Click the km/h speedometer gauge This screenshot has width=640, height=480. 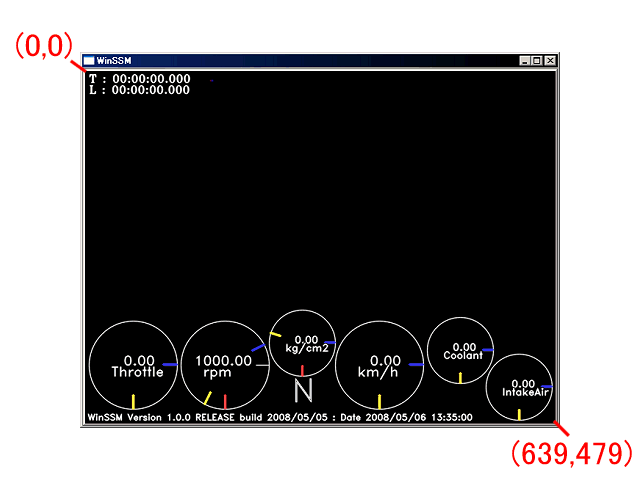point(379,366)
